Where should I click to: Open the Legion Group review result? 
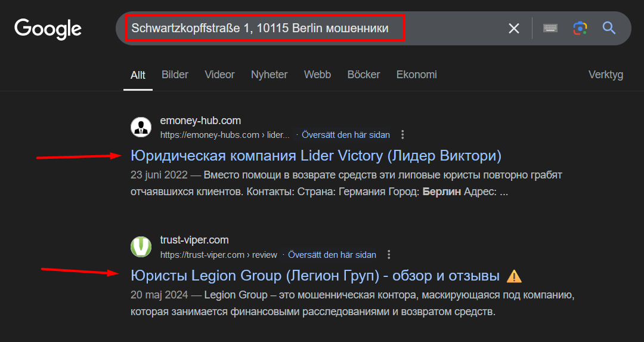tap(315, 276)
